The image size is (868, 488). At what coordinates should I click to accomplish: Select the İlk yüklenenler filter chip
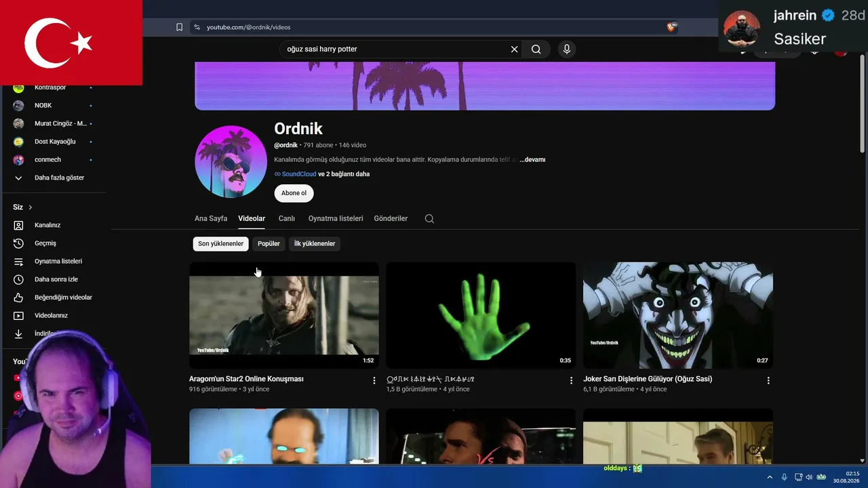tap(315, 244)
